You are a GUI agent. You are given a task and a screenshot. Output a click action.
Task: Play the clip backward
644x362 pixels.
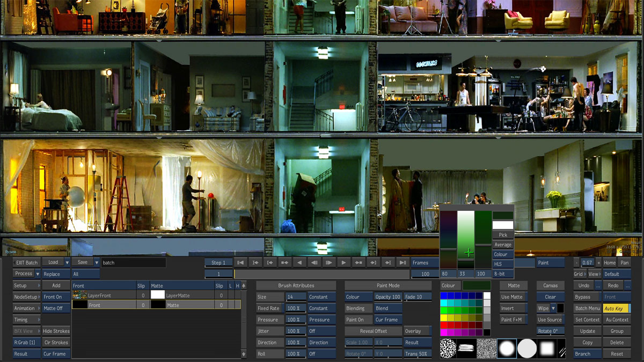point(299,263)
